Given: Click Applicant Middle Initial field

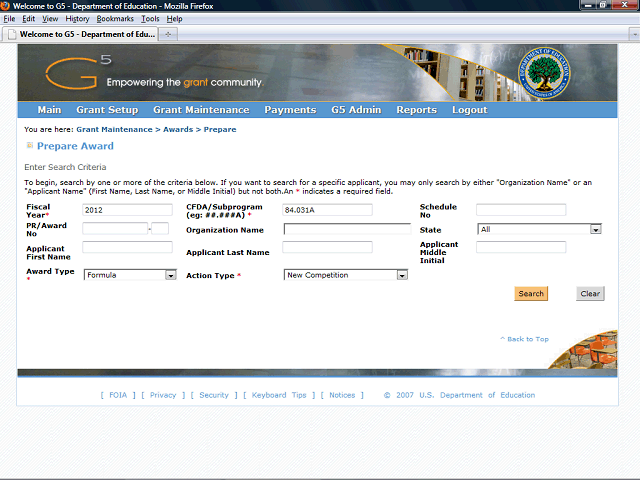Looking at the screenshot, I should coord(521,247).
